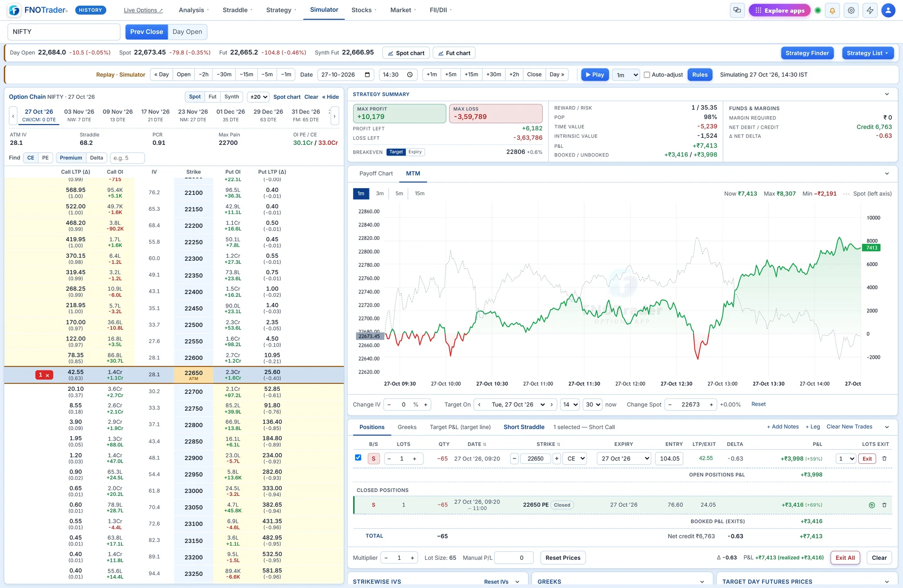Open the Greeks tab in positions
Screen dimensions: 903x588
(x=407, y=427)
